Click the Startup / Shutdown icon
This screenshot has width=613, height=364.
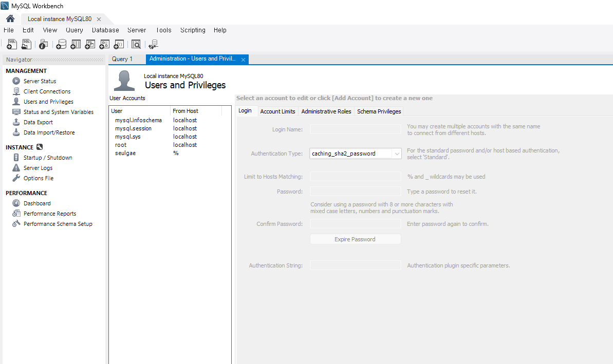pos(16,158)
